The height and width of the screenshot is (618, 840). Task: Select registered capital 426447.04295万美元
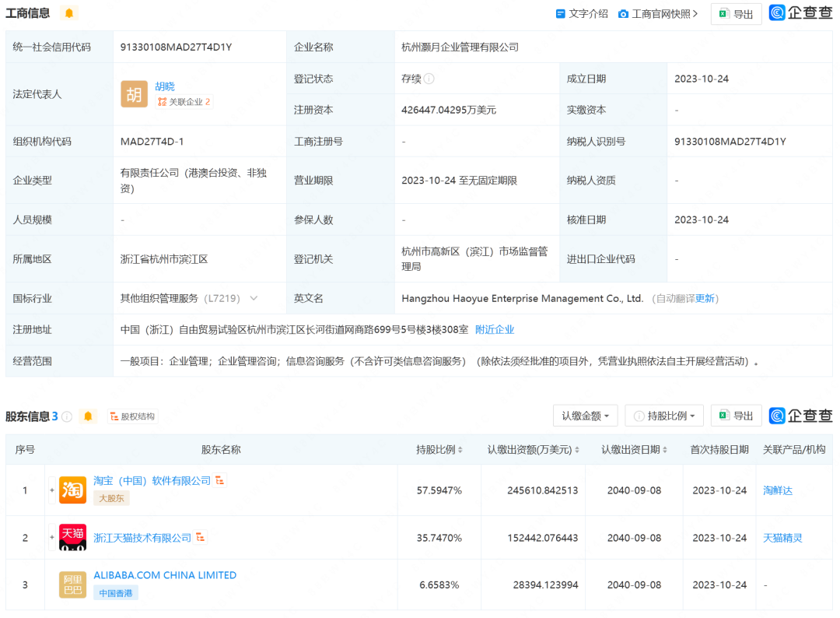[449, 110]
